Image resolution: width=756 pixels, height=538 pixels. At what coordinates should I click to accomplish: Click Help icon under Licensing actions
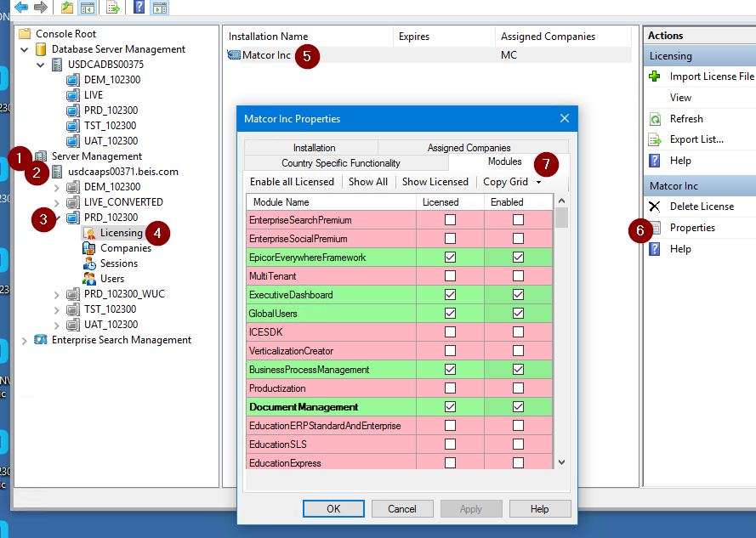pyautogui.click(x=654, y=161)
